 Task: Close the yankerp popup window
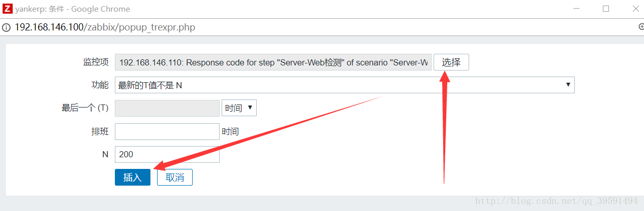click(x=634, y=9)
